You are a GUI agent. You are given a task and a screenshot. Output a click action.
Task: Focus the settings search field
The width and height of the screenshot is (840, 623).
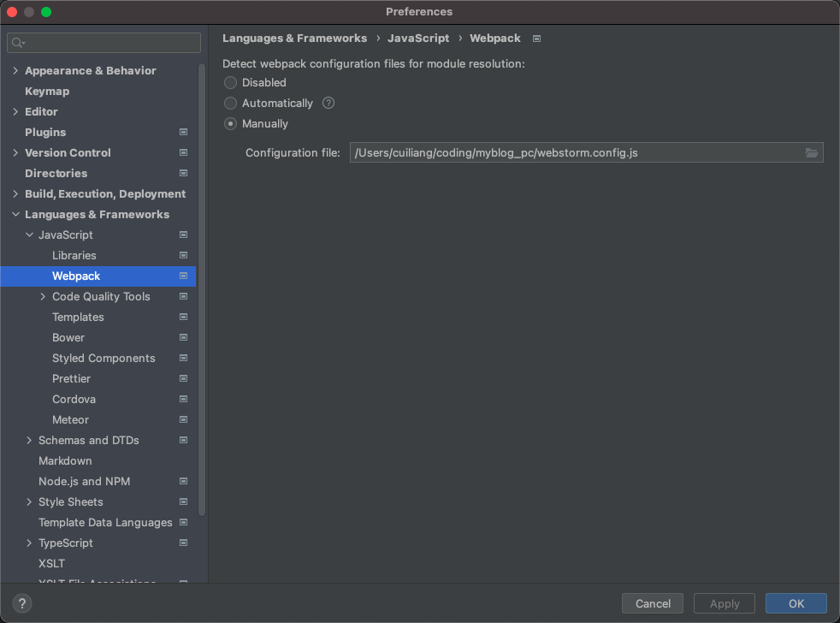pos(104,43)
